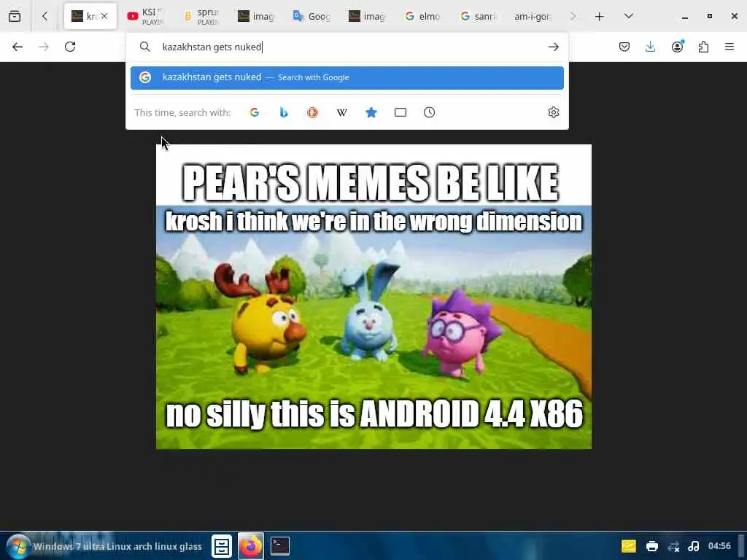Select 'kazakhstan gets nuked' Search with Google suggestion
Image resolution: width=747 pixels, height=560 pixels.
[x=347, y=77]
